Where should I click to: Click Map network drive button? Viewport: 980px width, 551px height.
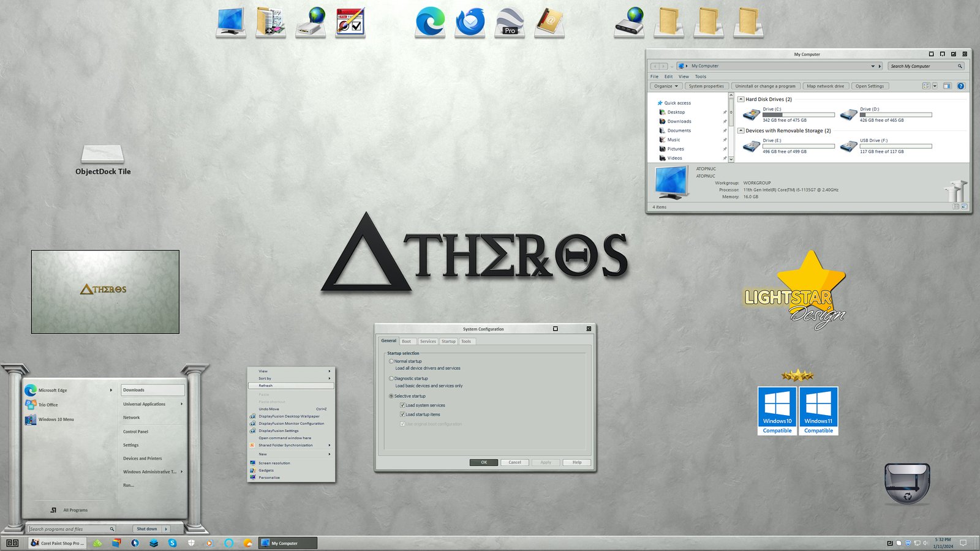point(825,86)
